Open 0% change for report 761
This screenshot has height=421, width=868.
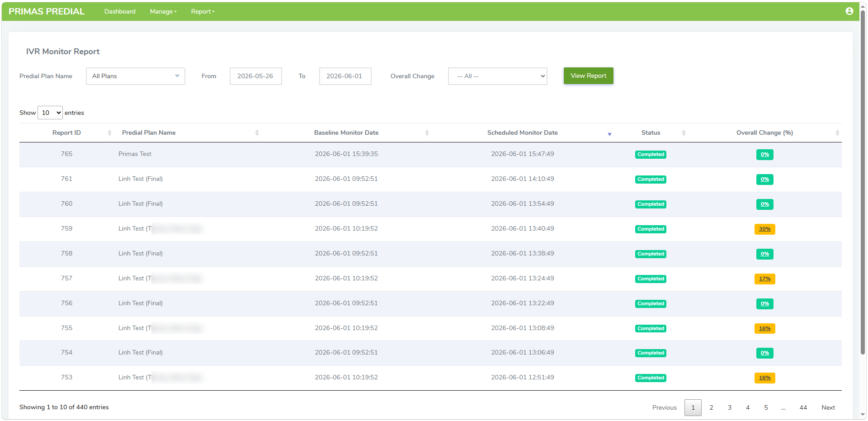764,180
